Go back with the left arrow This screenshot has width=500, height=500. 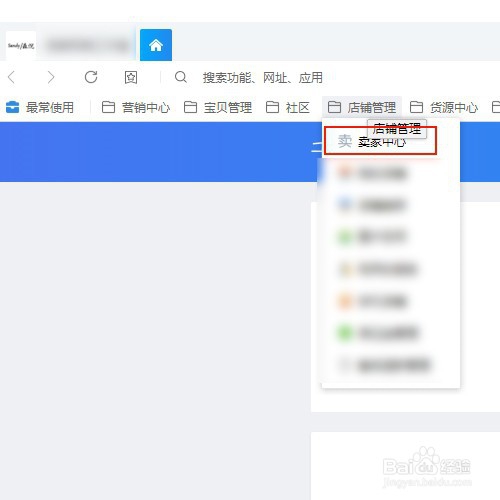pyautogui.click(x=11, y=77)
